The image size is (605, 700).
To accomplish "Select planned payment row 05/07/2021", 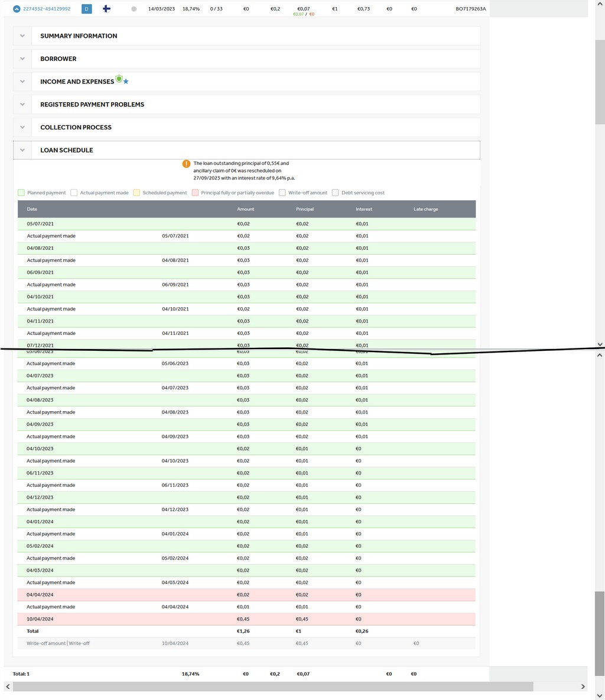I will pyautogui.click(x=246, y=224).
